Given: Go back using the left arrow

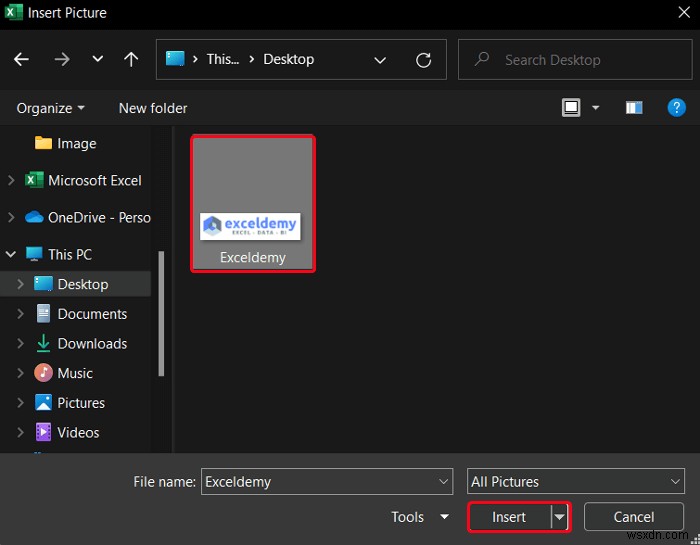Looking at the screenshot, I should point(21,59).
